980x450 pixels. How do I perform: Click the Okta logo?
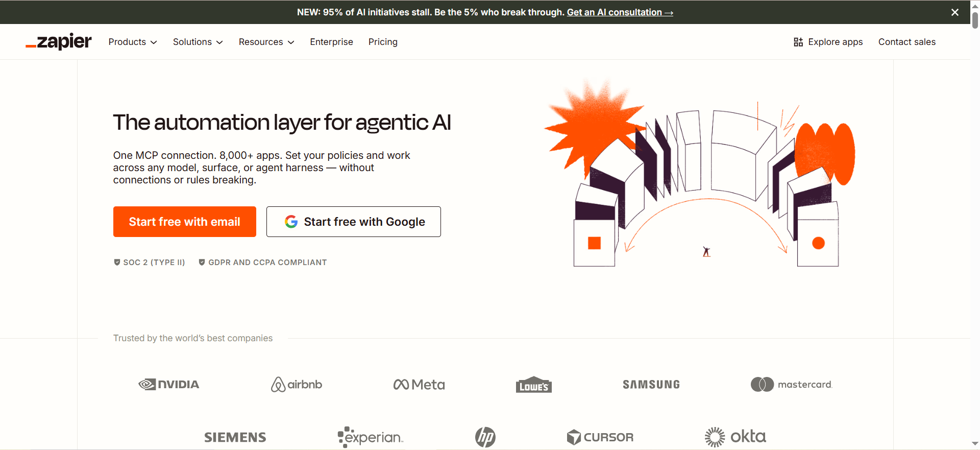pyautogui.click(x=736, y=437)
